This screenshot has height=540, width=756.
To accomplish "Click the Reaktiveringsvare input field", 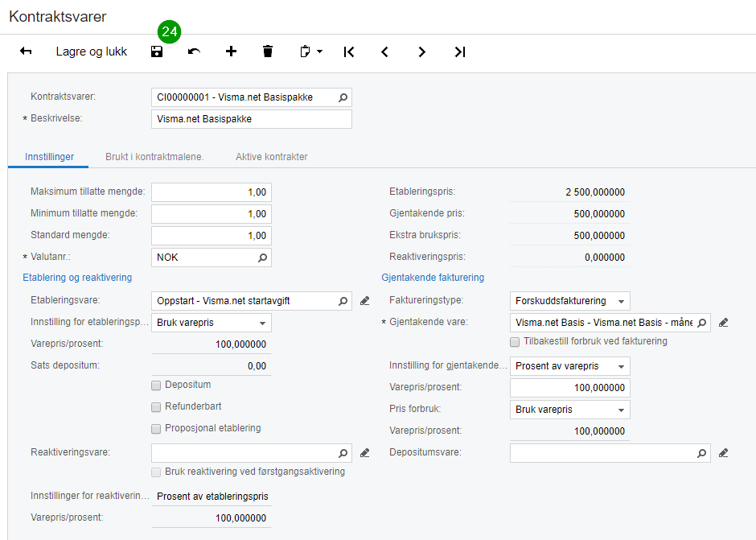I will [x=252, y=453].
